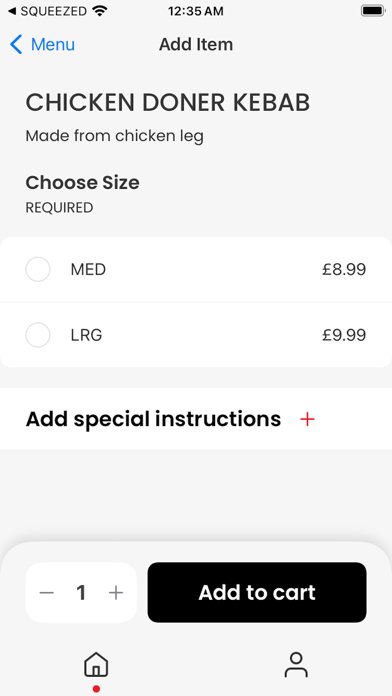Add to cart
Screen dimensions: 392x696
pyautogui.click(x=257, y=593)
